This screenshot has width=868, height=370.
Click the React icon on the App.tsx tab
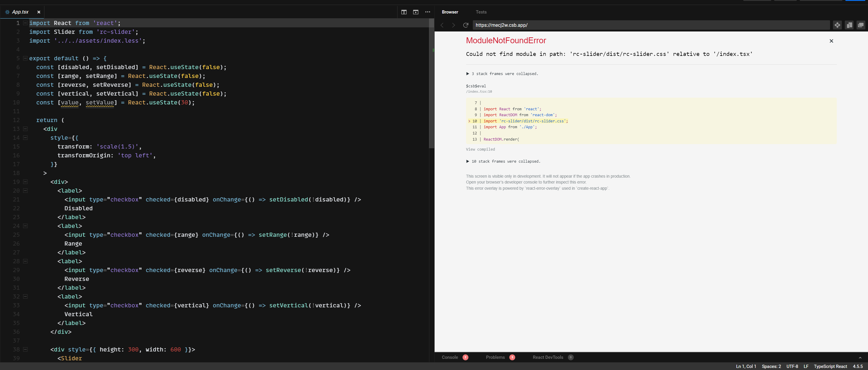(7, 12)
